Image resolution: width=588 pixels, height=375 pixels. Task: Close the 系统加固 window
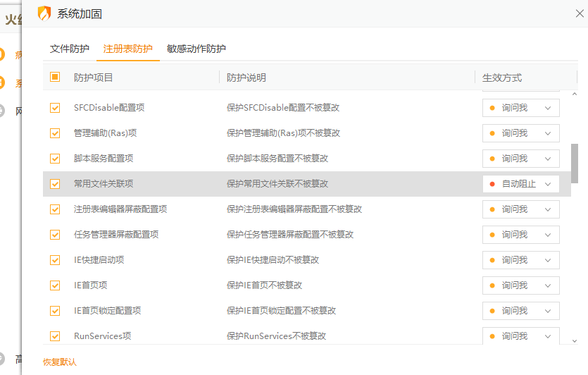pos(579,13)
